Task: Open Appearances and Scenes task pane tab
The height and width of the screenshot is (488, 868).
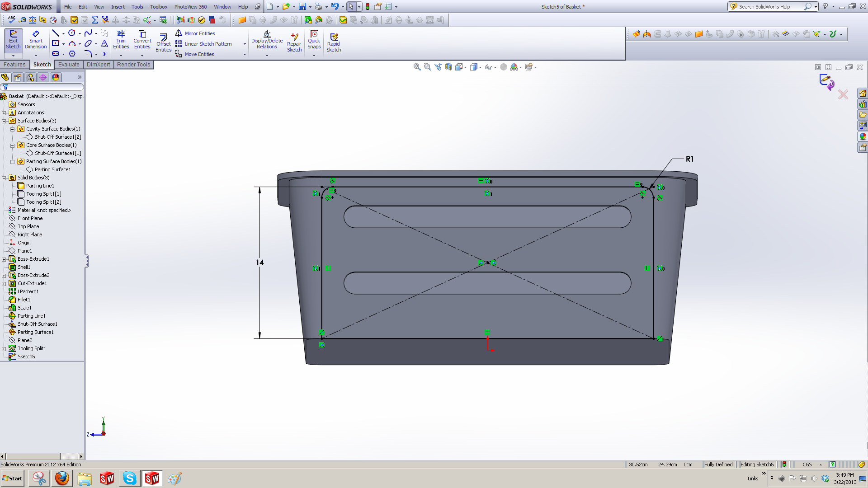Action: tap(863, 136)
